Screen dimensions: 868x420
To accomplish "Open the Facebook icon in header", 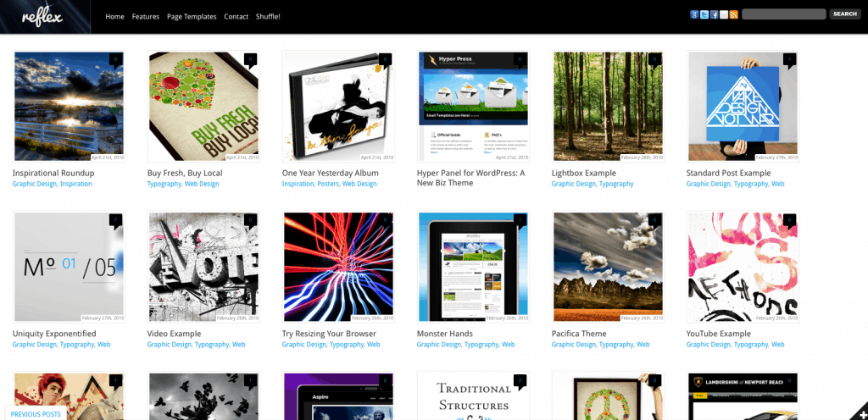I will click(x=714, y=15).
